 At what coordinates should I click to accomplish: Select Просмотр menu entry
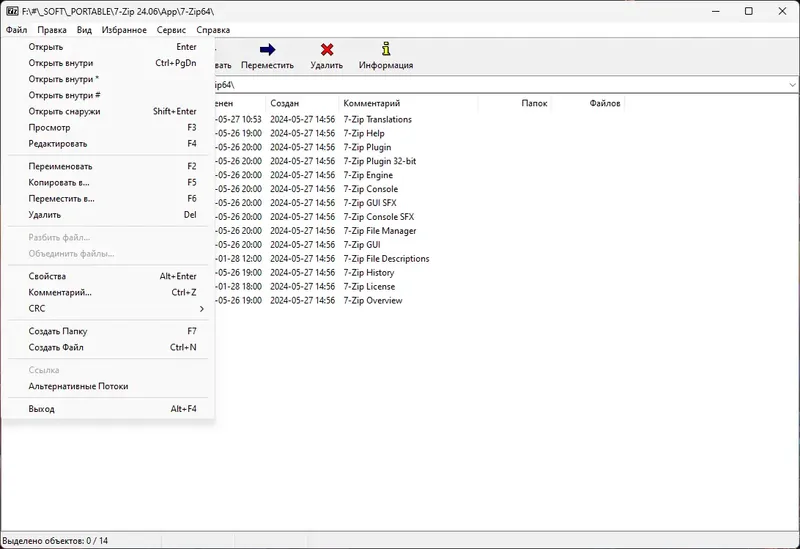(x=108, y=128)
